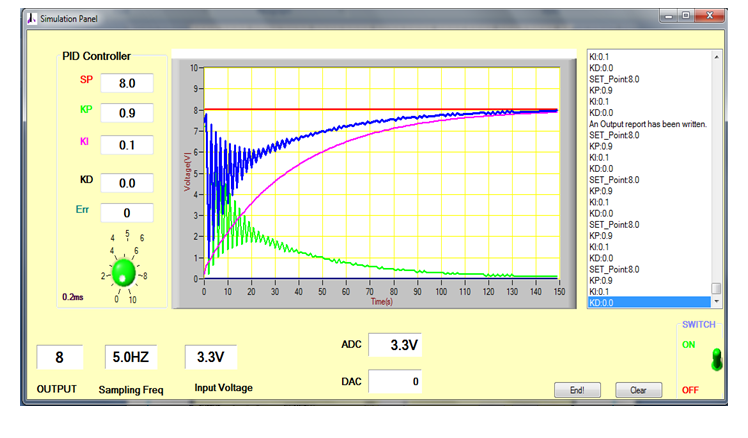Select the KI integral value field

click(127, 146)
